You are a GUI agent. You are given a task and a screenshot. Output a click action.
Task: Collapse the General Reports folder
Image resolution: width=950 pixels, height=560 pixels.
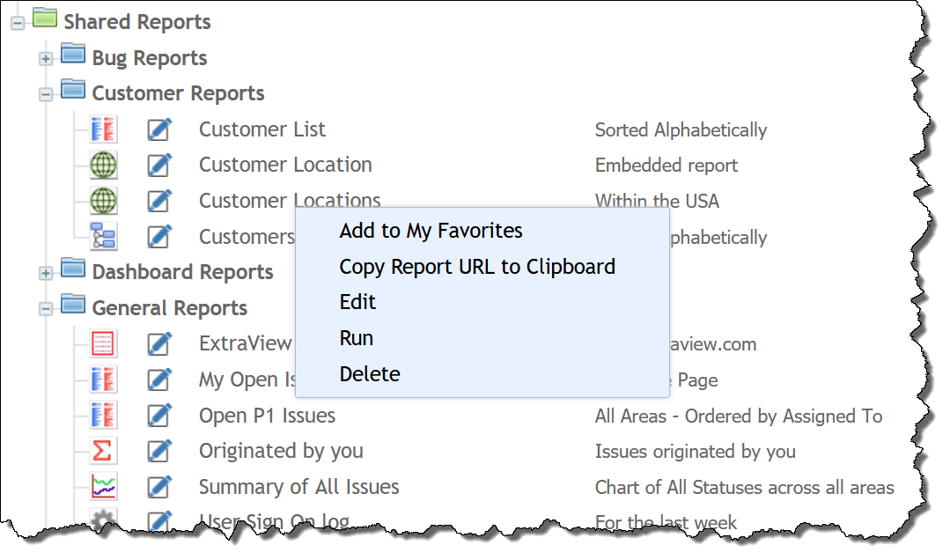tap(46, 309)
